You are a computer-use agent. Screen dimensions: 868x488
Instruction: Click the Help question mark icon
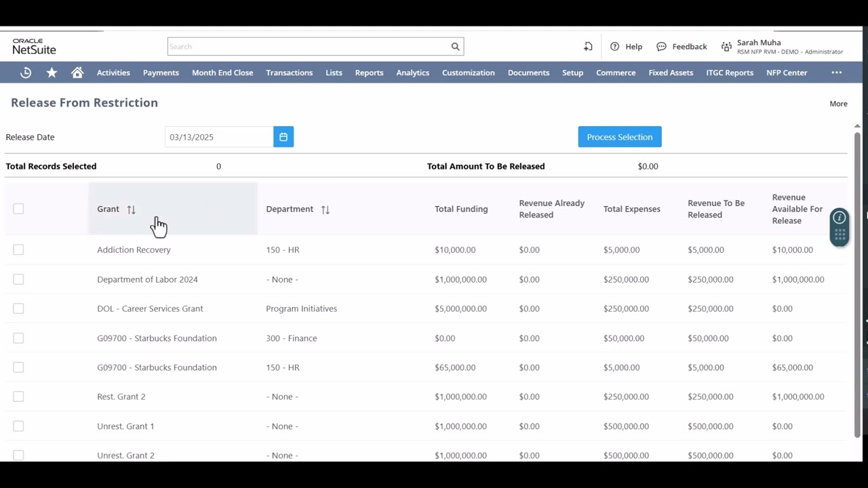(614, 47)
